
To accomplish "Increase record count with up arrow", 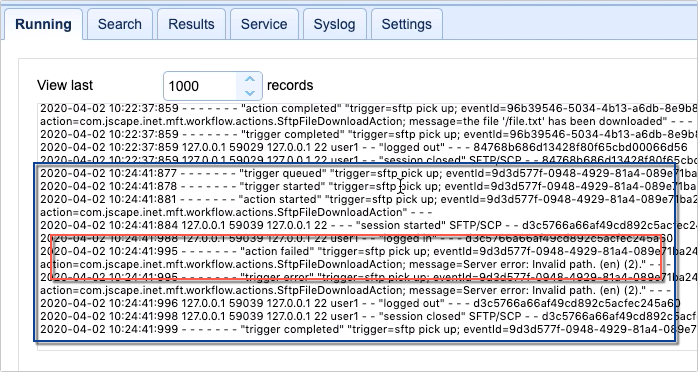I will [x=250, y=79].
